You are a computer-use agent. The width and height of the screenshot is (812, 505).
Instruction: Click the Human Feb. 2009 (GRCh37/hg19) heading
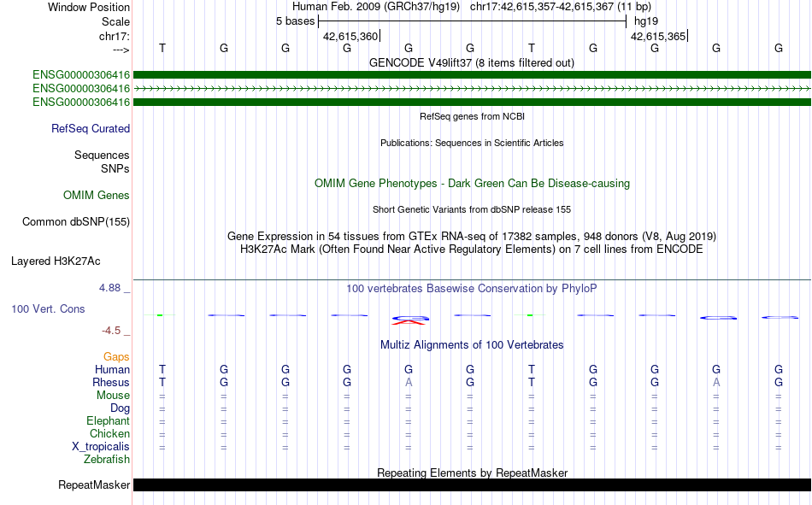tap(376, 7)
